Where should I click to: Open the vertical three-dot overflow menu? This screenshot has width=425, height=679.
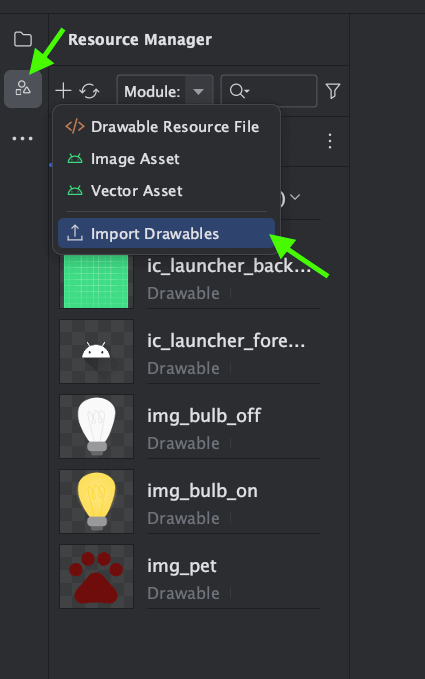pos(330,141)
